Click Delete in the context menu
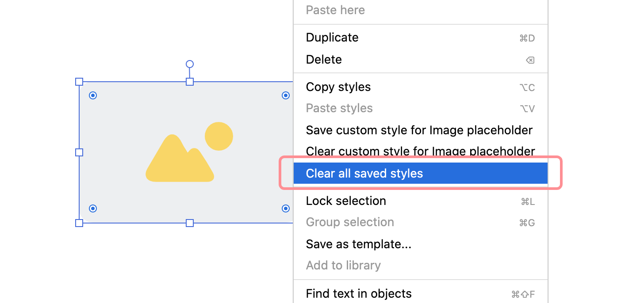The width and height of the screenshot is (644, 303). point(323,59)
